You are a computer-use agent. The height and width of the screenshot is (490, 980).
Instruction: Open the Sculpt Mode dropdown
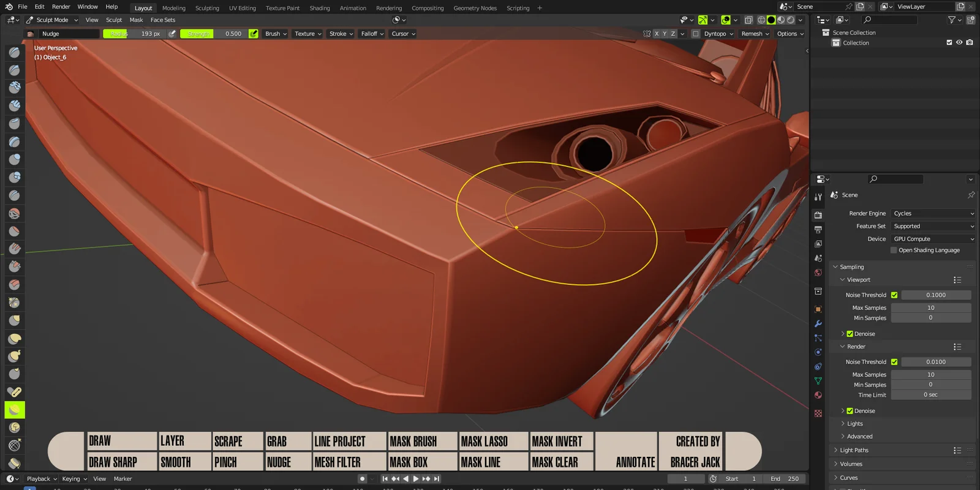point(52,20)
